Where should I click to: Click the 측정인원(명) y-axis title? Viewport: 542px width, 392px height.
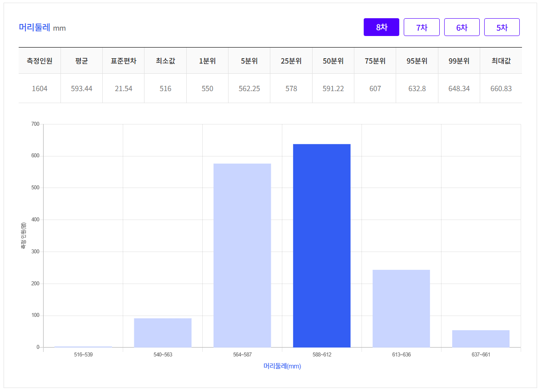(x=24, y=236)
